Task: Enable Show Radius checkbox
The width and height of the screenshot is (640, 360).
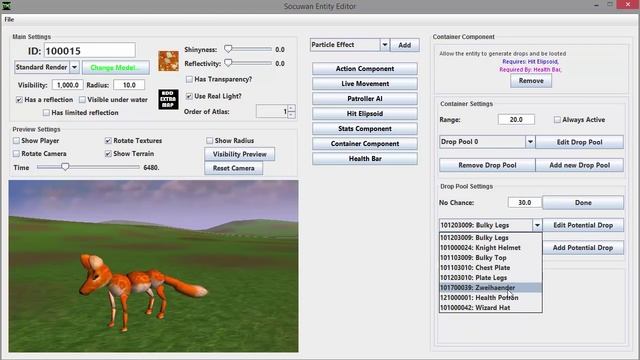Action: pyautogui.click(x=209, y=141)
